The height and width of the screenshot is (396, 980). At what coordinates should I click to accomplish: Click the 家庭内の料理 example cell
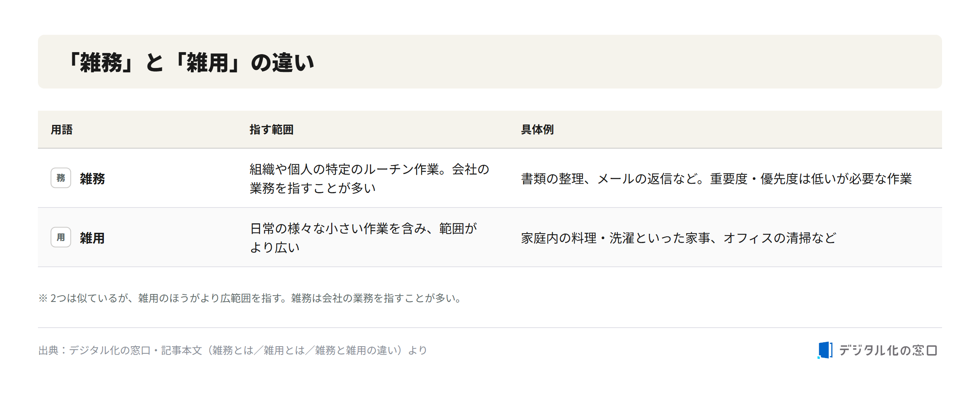[678, 238]
